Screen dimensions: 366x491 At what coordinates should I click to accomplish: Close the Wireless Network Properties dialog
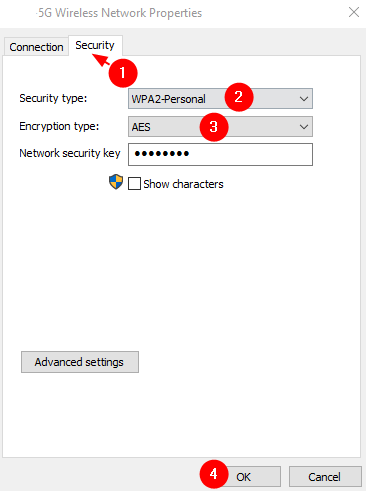click(x=354, y=12)
